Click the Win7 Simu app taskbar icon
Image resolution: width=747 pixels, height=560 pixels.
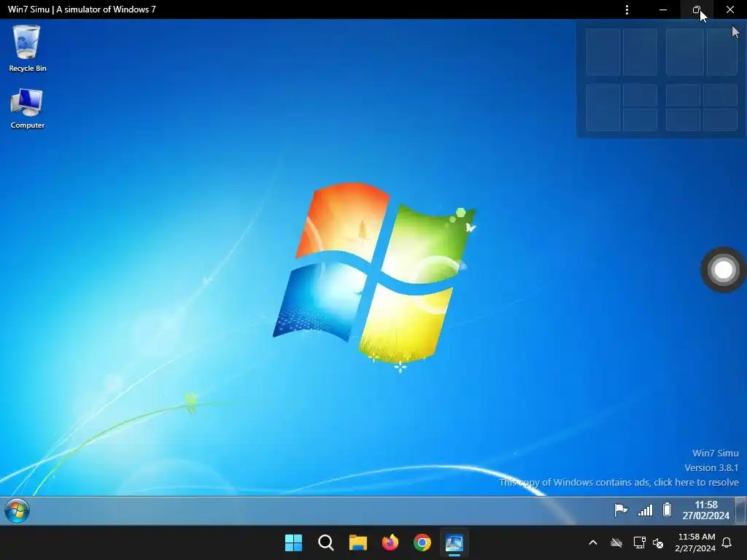click(x=454, y=542)
